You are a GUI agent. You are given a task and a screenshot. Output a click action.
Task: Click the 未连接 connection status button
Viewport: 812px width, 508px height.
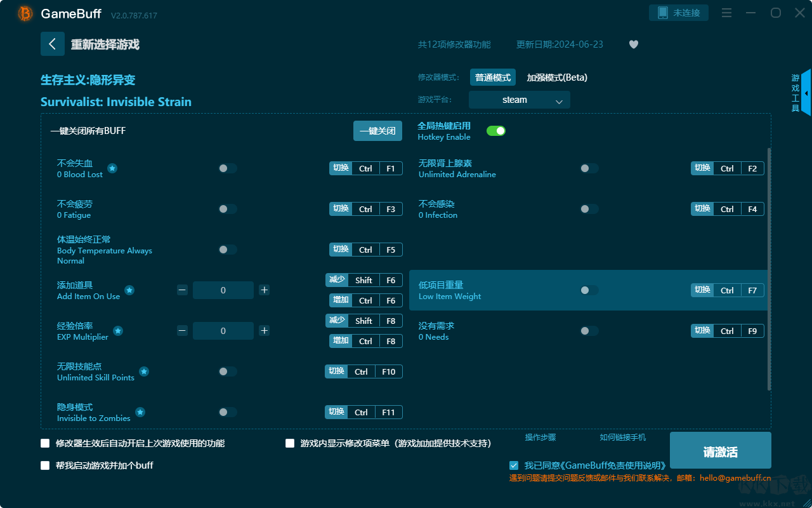pyautogui.click(x=679, y=13)
